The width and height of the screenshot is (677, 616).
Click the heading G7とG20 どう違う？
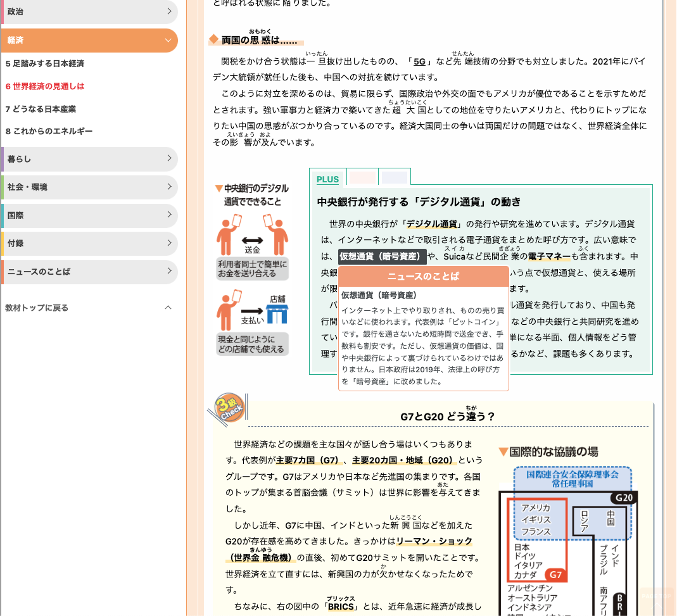[447, 417]
